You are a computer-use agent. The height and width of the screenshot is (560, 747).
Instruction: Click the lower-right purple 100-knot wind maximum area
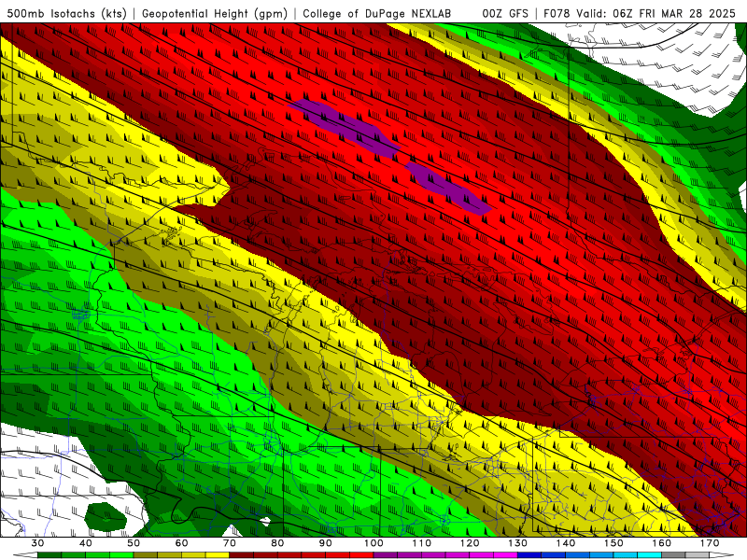(x=448, y=189)
